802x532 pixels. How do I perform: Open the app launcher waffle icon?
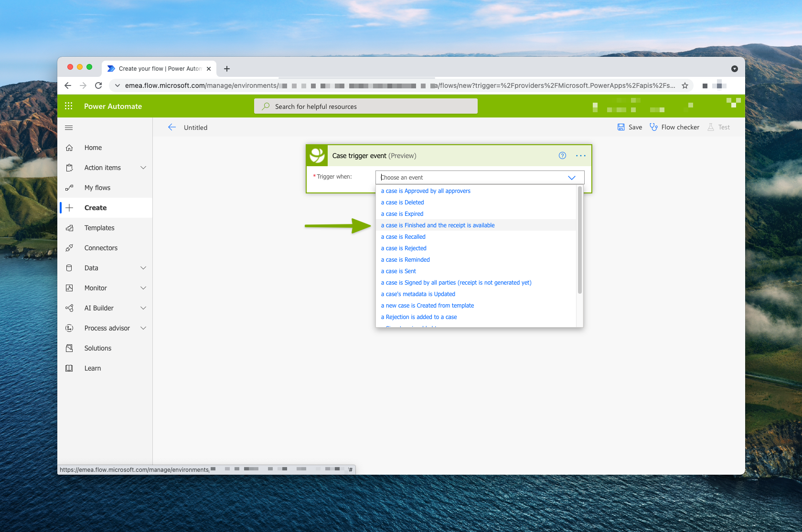pos(69,106)
